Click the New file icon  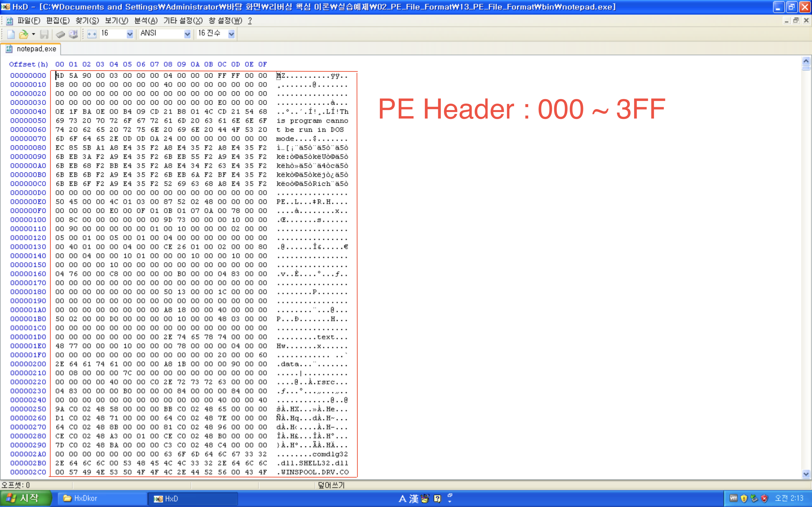pos(11,34)
